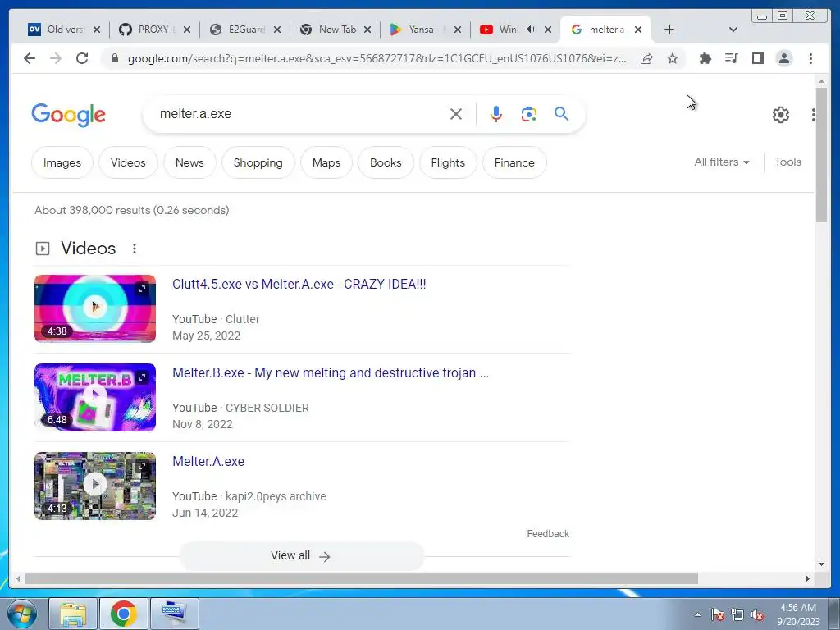Open Windows Explorer in taskbar

73,614
